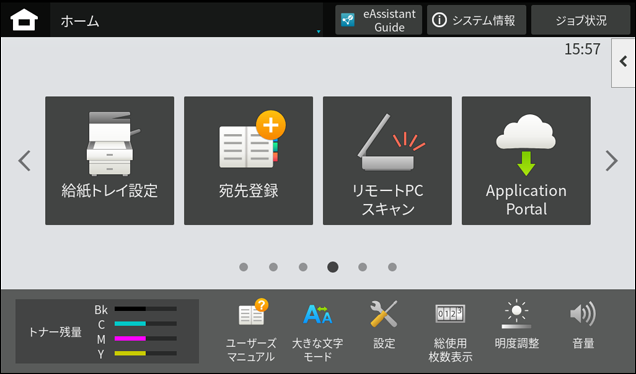
Task: Open 宛先登録 address registration tile
Action: click(x=248, y=161)
